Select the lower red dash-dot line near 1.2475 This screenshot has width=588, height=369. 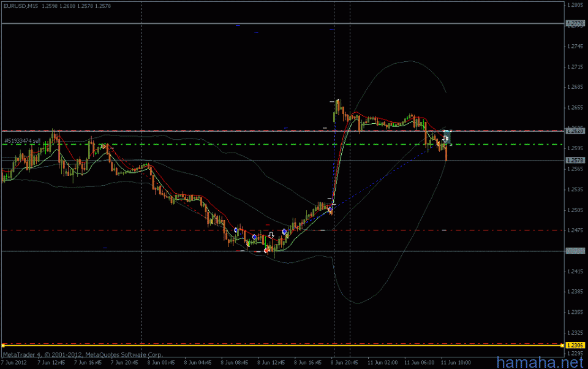282,230
